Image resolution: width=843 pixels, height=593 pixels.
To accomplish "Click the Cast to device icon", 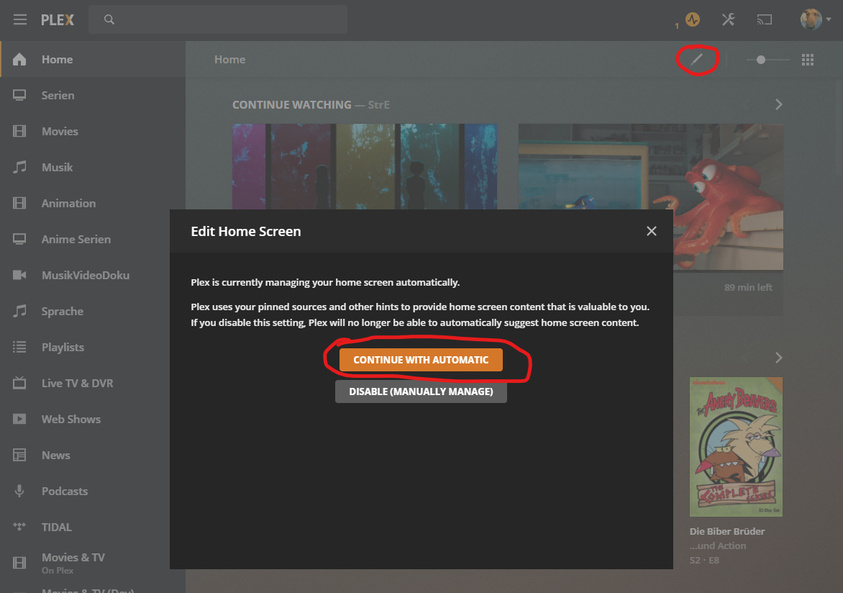I will tap(765, 20).
